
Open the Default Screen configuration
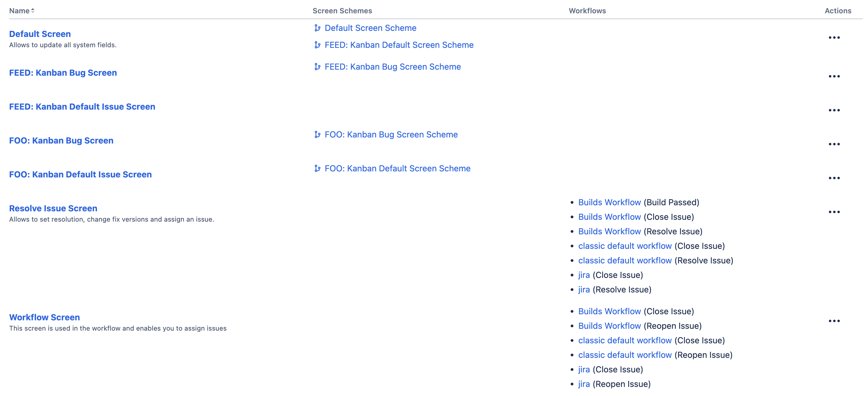coord(40,34)
